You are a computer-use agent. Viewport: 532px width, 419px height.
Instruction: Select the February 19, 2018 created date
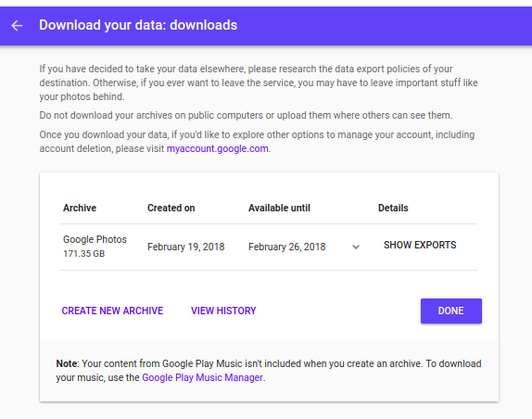click(185, 247)
